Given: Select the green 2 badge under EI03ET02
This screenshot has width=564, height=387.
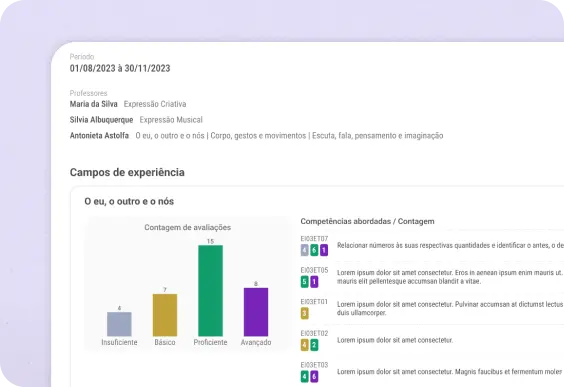Looking at the screenshot, I should pyautogui.click(x=314, y=345).
